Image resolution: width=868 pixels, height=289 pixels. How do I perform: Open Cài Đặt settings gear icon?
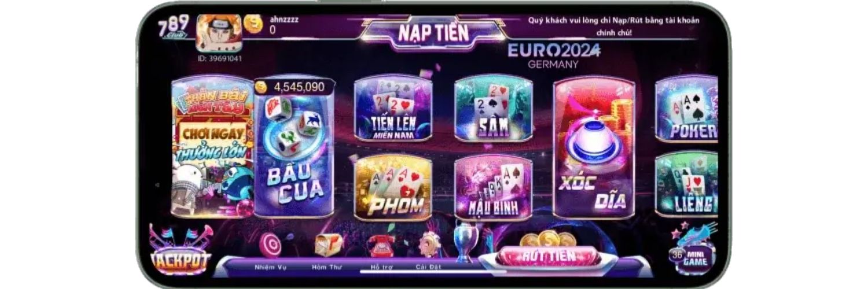[x=429, y=244]
